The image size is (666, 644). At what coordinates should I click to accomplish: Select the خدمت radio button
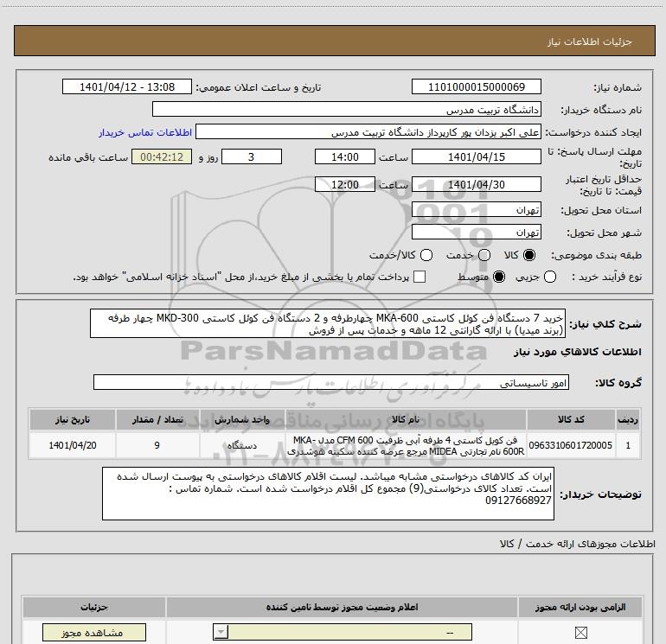pyautogui.click(x=484, y=255)
